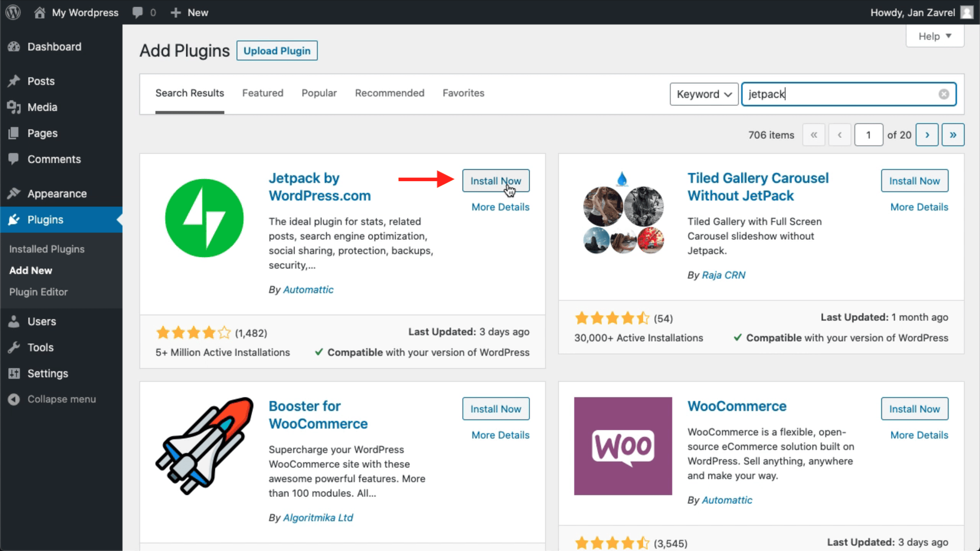Click the Posts pushpin icon
Image resolution: width=980 pixels, height=551 pixels.
point(14,81)
